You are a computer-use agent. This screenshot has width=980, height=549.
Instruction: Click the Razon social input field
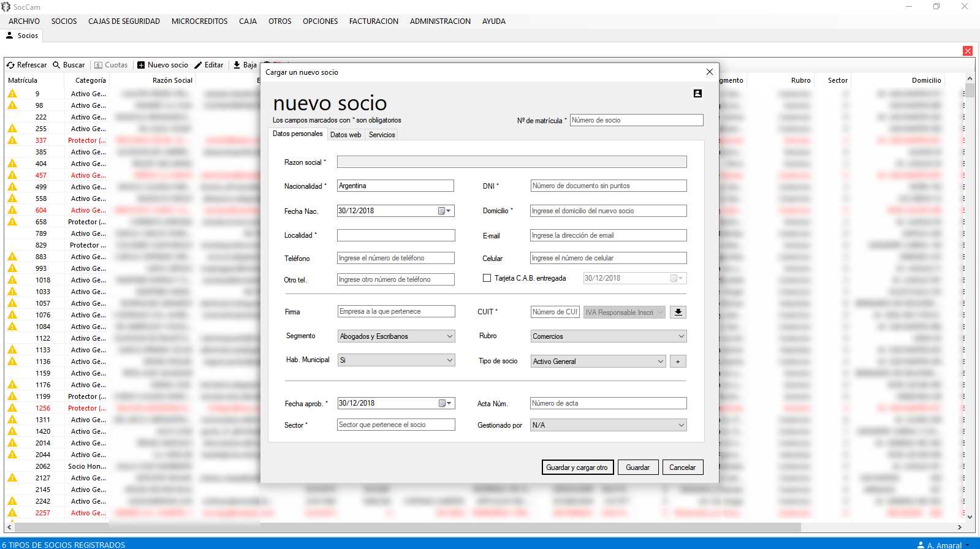(x=512, y=162)
